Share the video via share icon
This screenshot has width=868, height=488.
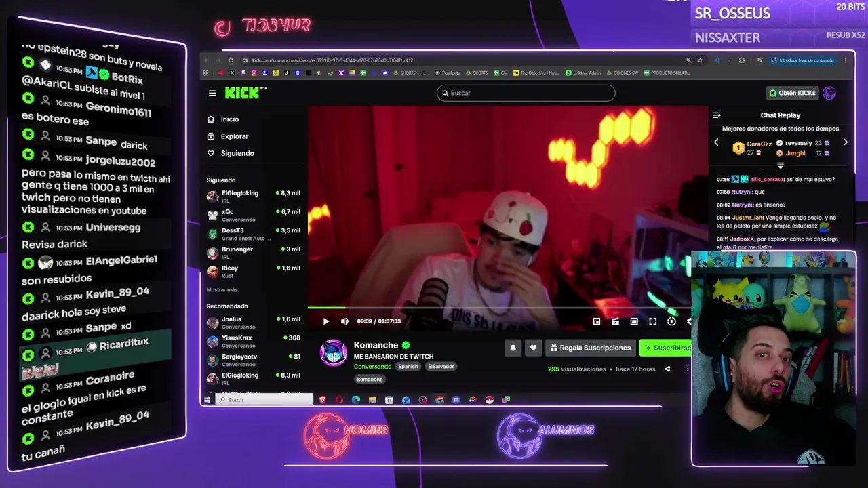click(x=667, y=369)
